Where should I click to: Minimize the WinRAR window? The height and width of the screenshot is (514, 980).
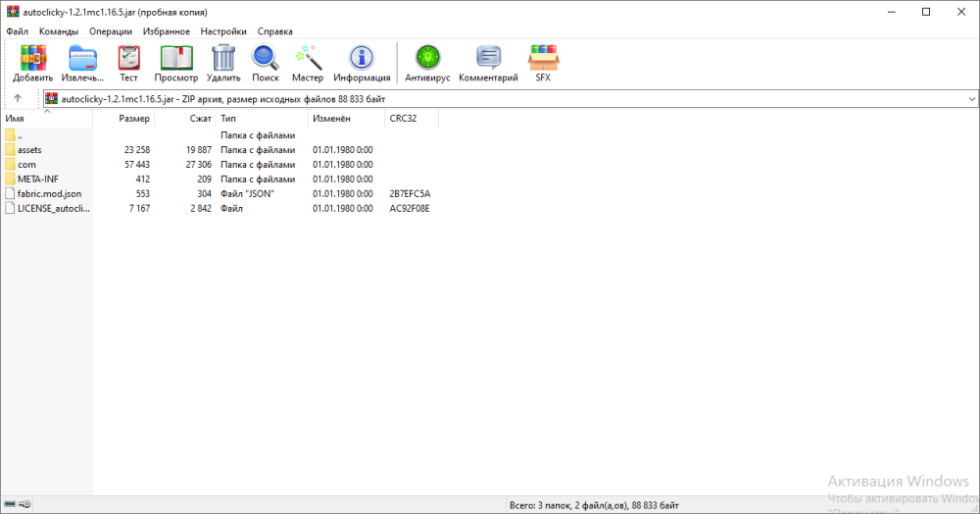pos(892,12)
